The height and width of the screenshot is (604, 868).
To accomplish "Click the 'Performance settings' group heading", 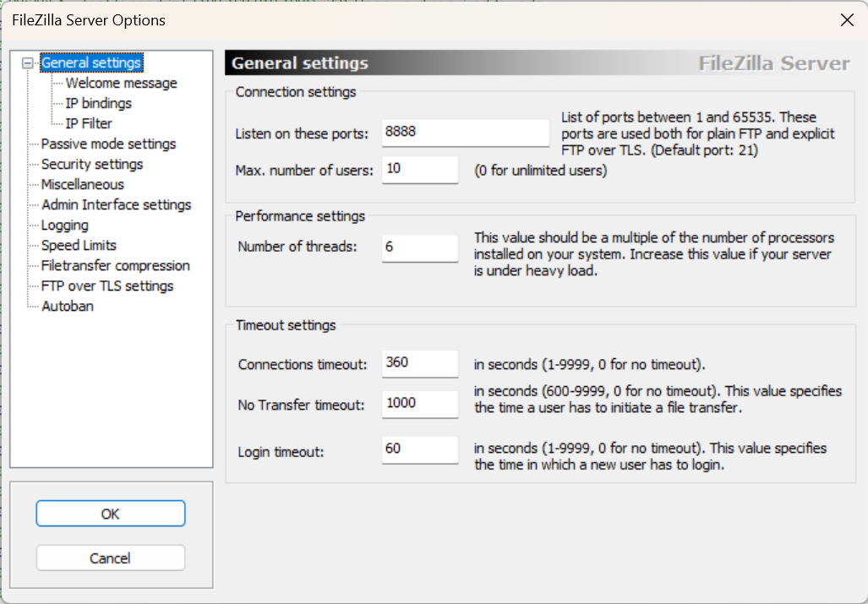I will (x=300, y=215).
